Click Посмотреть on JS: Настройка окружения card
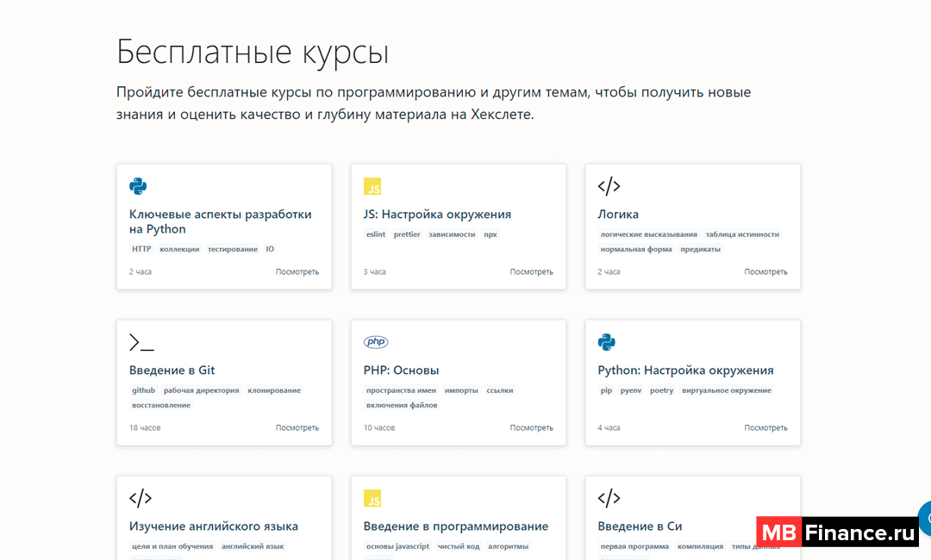 [x=531, y=271]
